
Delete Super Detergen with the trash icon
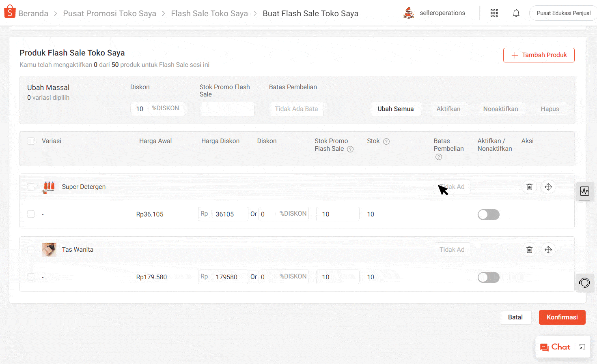pos(529,187)
